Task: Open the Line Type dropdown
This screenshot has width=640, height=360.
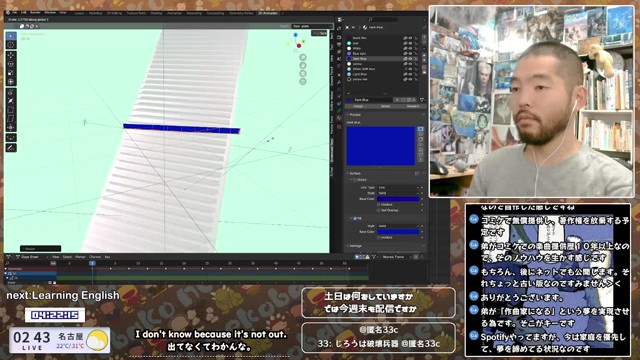Action: pos(398,187)
